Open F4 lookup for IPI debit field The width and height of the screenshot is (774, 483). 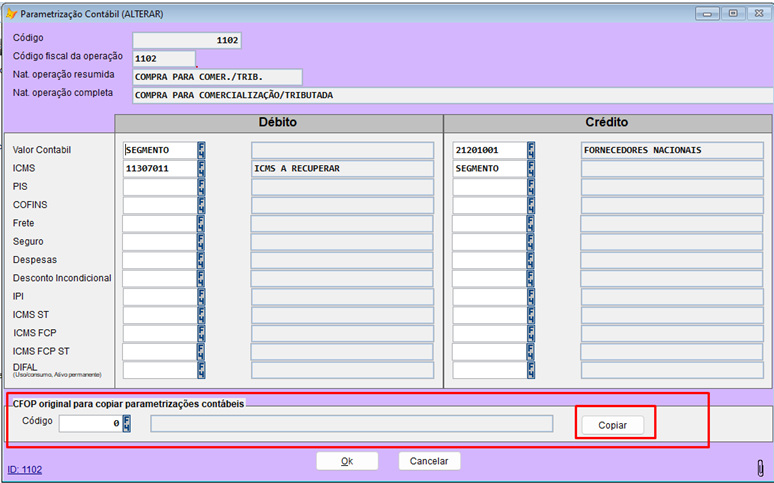201,297
